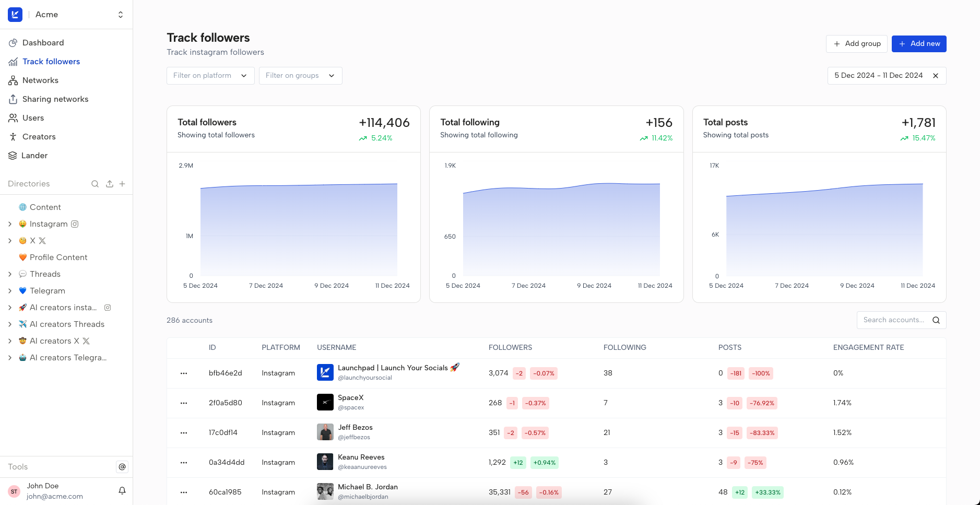The width and height of the screenshot is (980, 505).
Task: Switch to the Track followers section
Action: [x=51, y=61]
